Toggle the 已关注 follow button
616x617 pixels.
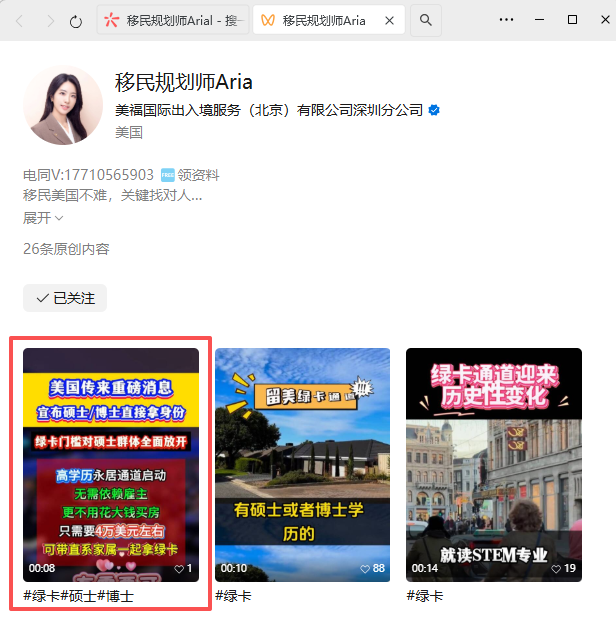coord(65,298)
